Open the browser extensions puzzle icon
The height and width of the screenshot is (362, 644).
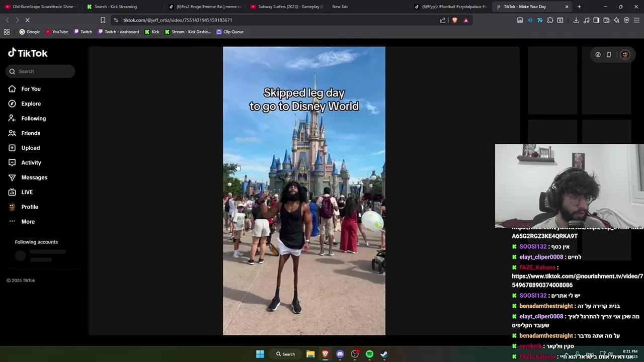tap(550, 20)
